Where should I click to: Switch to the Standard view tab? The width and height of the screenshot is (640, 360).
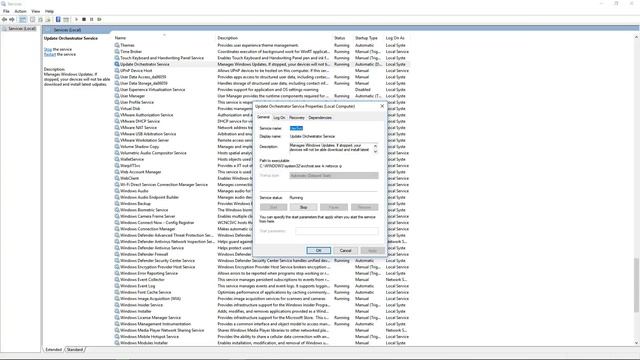tap(75, 350)
